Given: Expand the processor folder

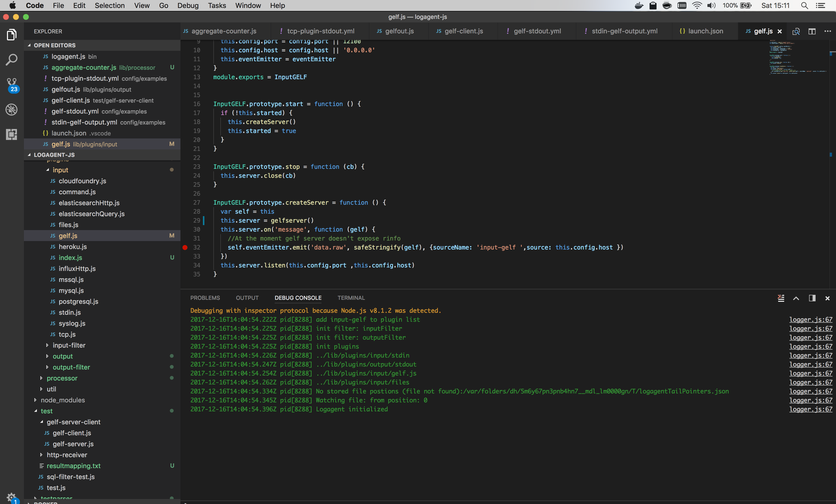Looking at the screenshot, I should tap(41, 378).
